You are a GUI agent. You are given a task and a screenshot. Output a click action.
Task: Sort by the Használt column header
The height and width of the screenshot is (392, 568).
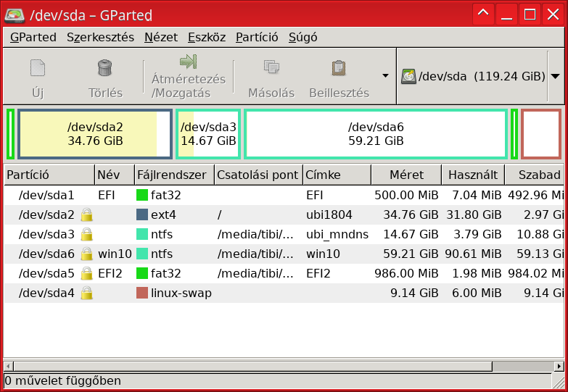coord(473,175)
